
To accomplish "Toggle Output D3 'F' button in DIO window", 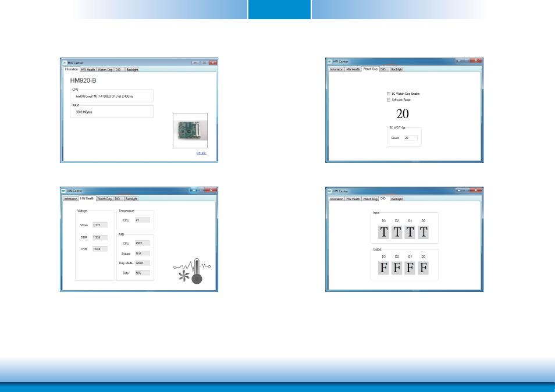I will pyautogui.click(x=384, y=268).
